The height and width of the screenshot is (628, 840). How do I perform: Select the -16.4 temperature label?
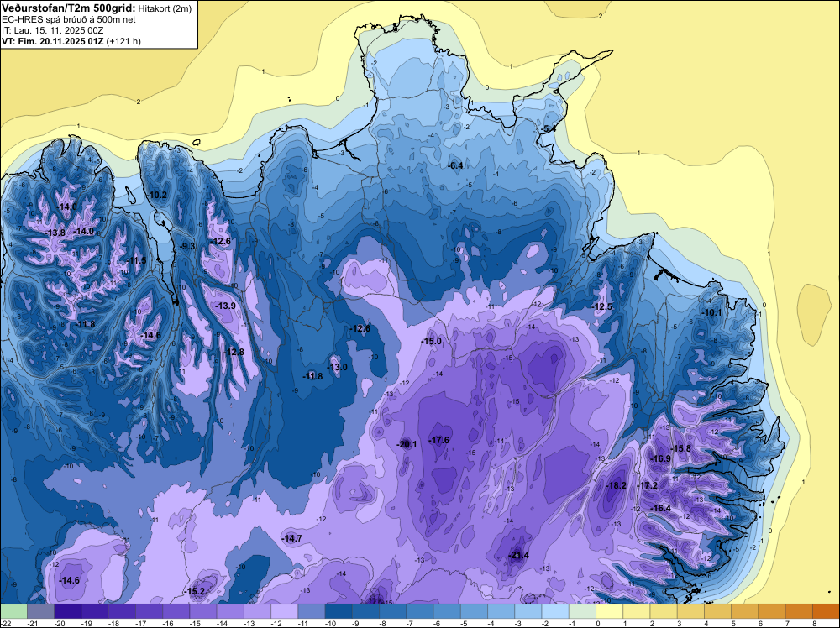pyautogui.click(x=660, y=508)
